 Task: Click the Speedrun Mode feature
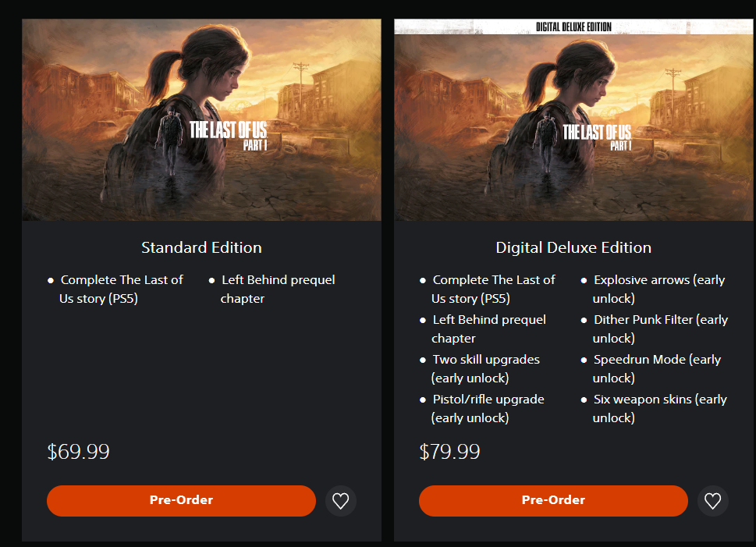(x=651, y=368)
